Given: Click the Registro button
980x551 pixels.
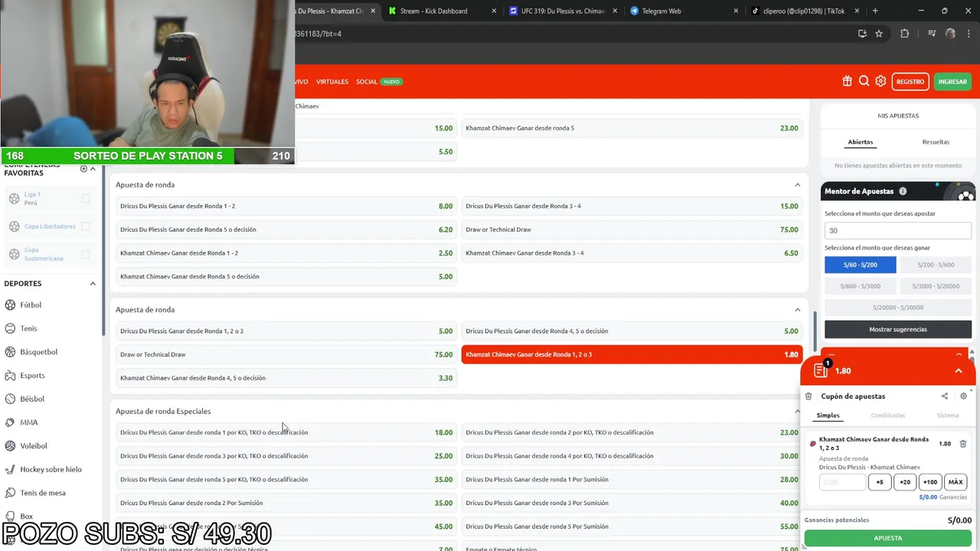Looking at the screenshot, I should 910,81.
